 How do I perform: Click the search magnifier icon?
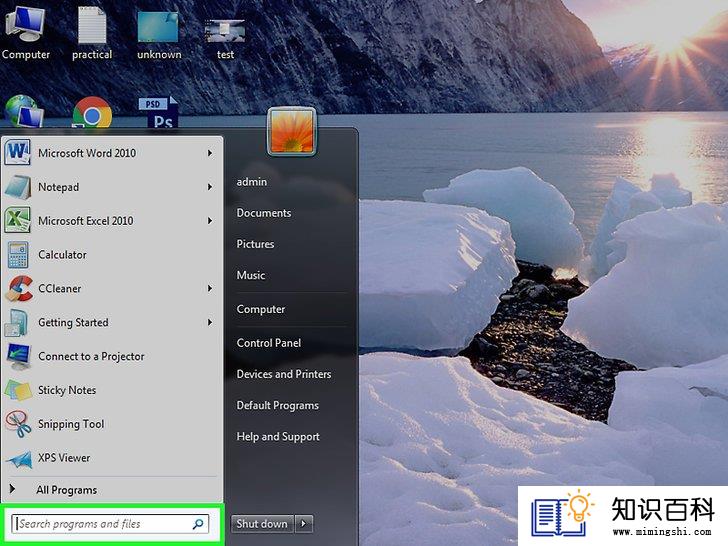pos(198,524)
